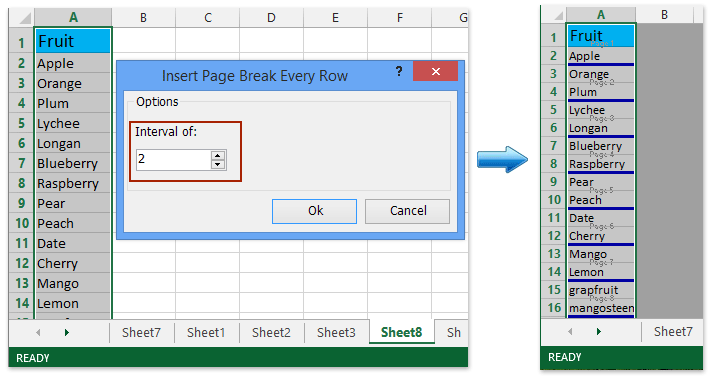The height and width of the screenshot is (377, 709).
Task: Open the Sheet7 tab in right window
Action: [x=673, y=332]
